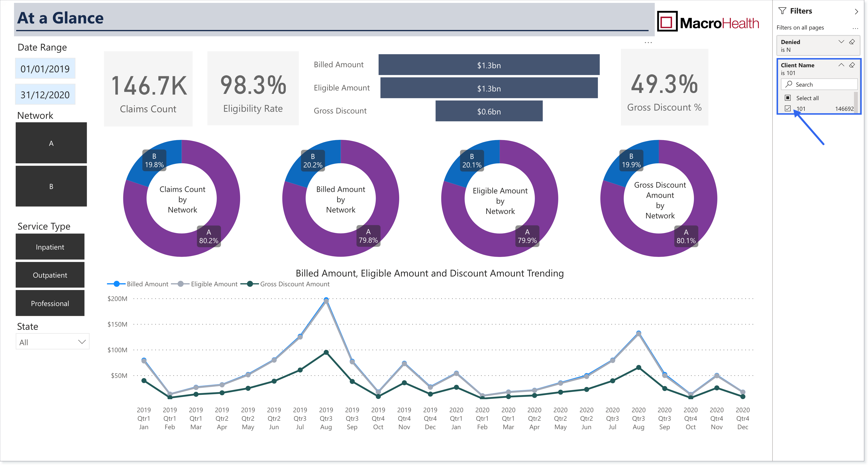Viewport: 868px width, 465px height.
Task: Click the 'Service Type' heading
Action: coord(44,226)
